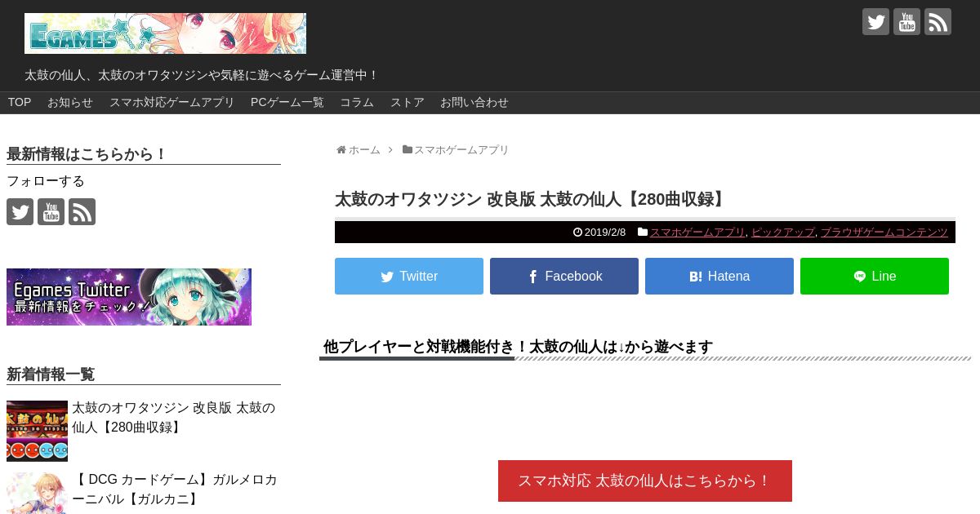The width and height of the screenshot is (980, 514).
Task: Open お知らせ menu item
Action: (70, 102)
